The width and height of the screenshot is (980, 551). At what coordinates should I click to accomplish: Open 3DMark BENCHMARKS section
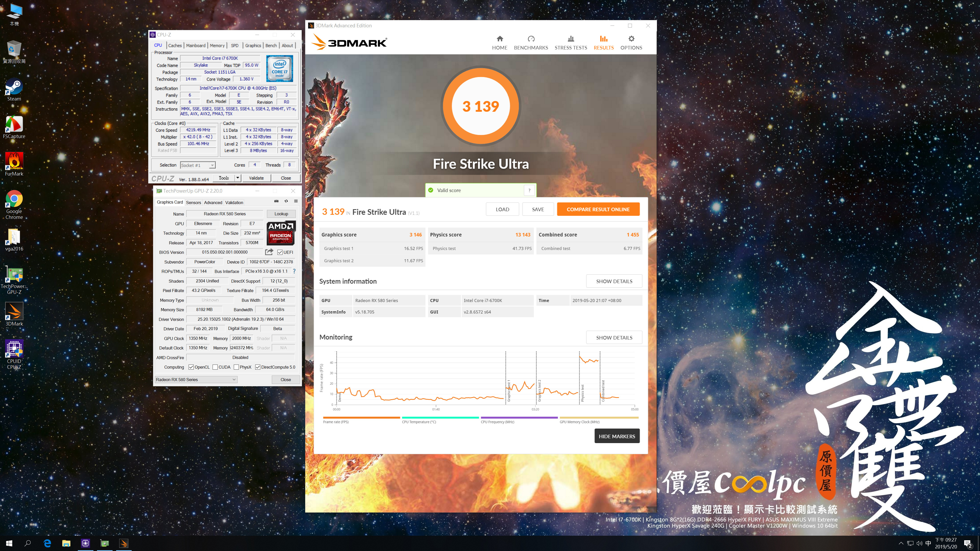[531, 43]
